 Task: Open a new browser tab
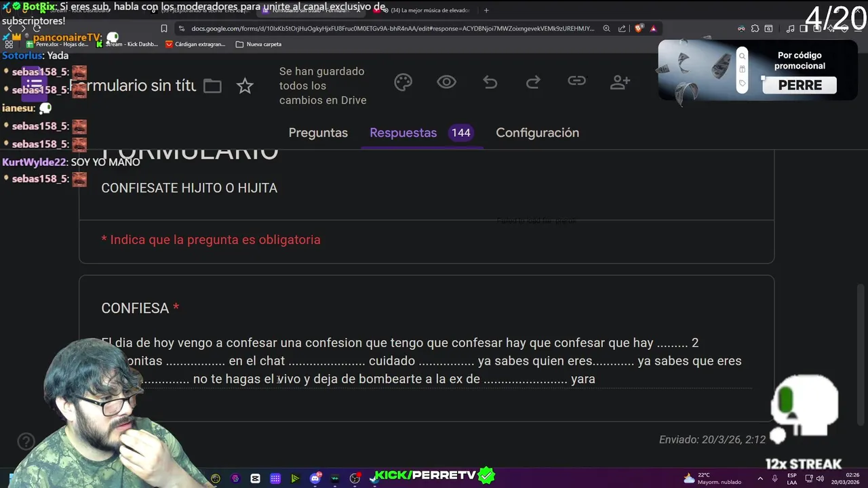(x=486, y=10)
